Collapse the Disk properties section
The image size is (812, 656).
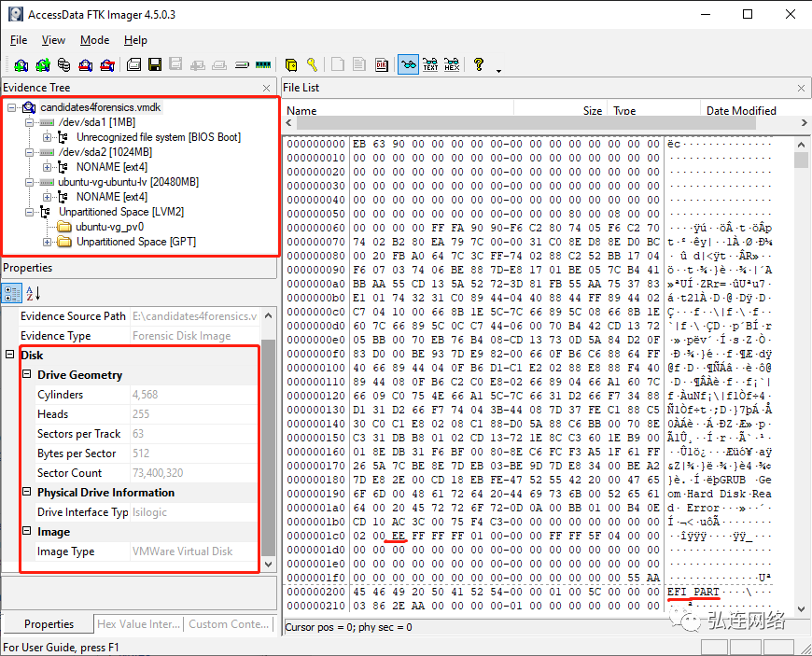click(9, 355)
